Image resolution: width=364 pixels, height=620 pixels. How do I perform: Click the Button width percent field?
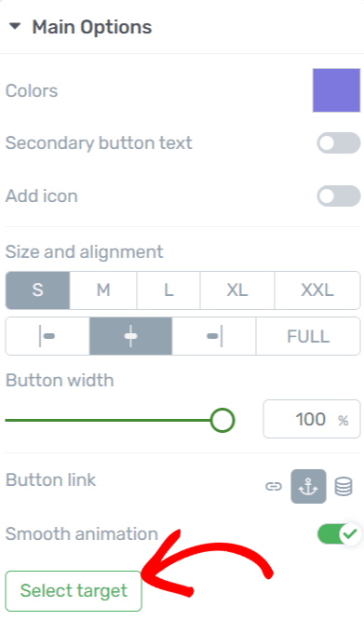[312, 419]
